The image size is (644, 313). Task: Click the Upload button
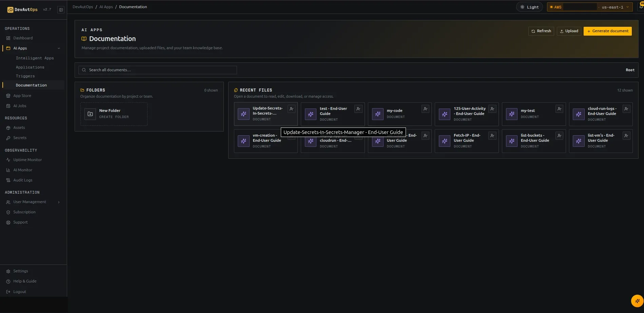569,31
